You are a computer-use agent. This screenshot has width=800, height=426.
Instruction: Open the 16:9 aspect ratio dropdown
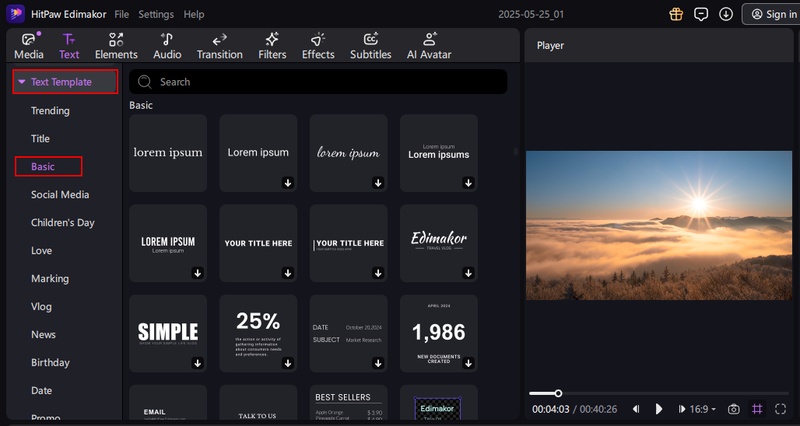(702, 409)
